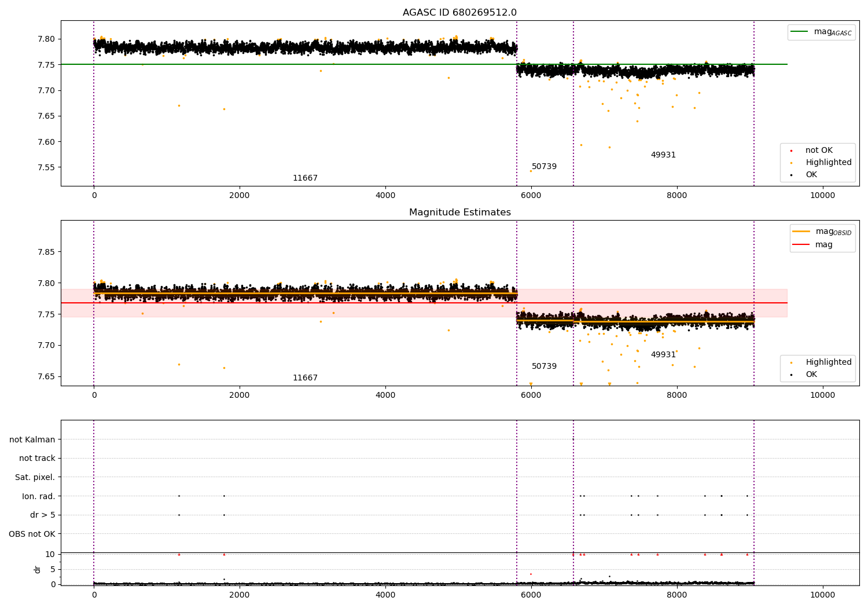
Task: Click y-tick 7.65 in the AGASC plot
Action: tap(46, 116)
